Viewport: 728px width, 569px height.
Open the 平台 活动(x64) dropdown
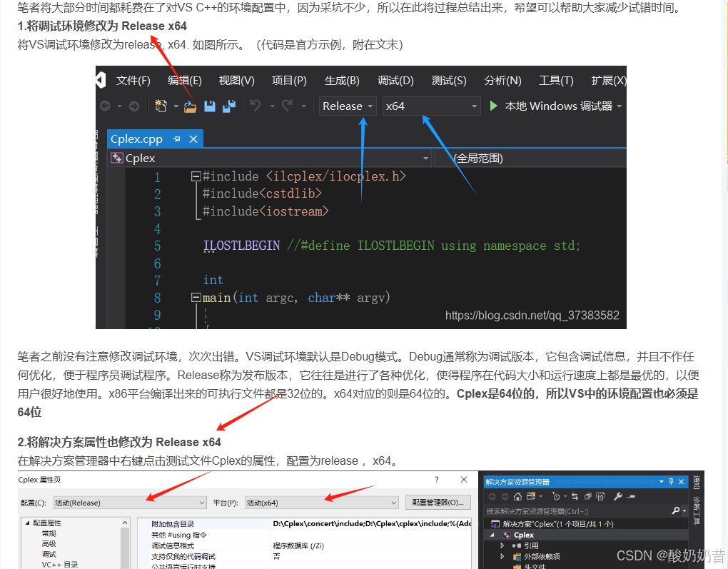[x=321, y=503]
